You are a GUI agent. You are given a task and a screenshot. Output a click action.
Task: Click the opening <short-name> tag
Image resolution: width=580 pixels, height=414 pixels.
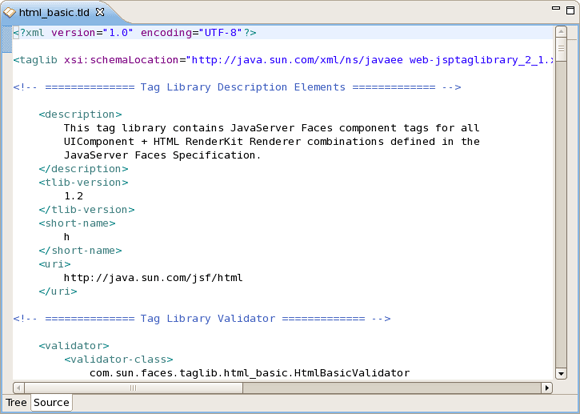[77, 223]
